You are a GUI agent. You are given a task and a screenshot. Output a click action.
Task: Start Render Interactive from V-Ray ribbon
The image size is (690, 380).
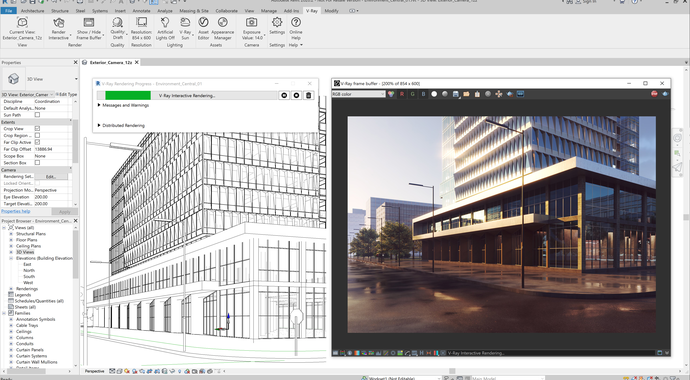59,29
